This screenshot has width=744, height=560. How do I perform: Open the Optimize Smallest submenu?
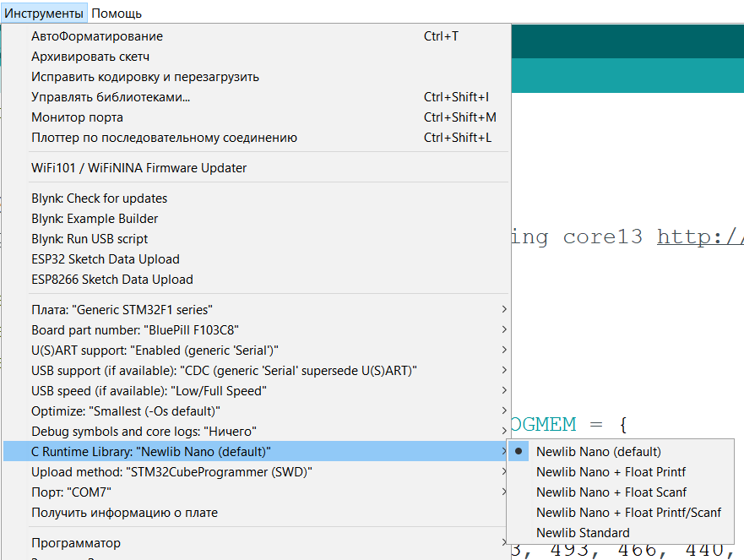(x=126, y=411)
